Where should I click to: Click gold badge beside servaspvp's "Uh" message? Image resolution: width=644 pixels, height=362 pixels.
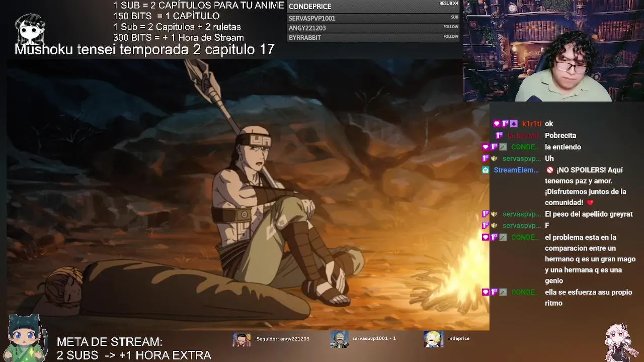tap(494, 159)
